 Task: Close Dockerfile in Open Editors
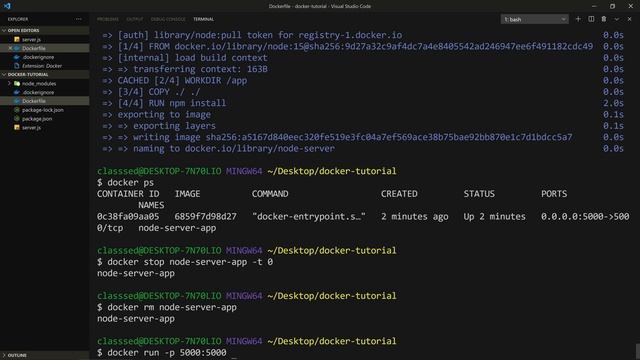(x=10, y=48)
